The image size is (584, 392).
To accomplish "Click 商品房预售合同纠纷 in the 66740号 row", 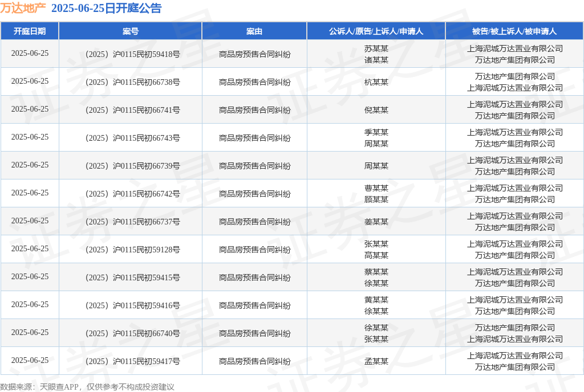I will 254,333.
